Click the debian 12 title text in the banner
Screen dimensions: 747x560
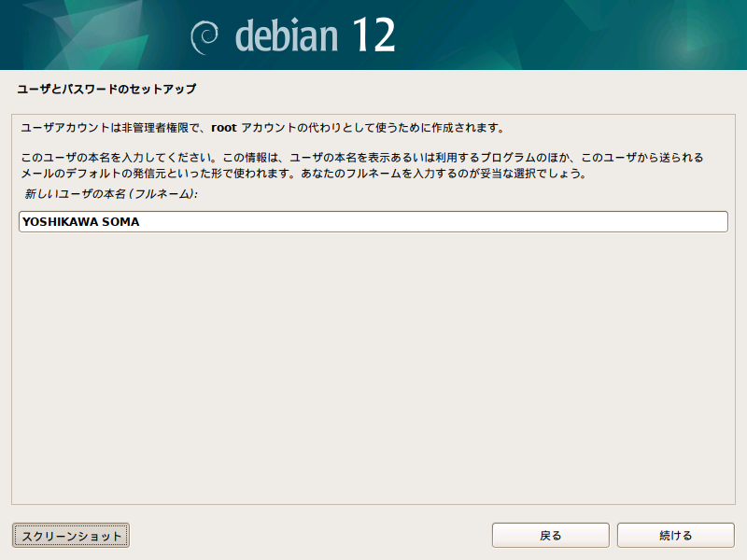point(315,35)
